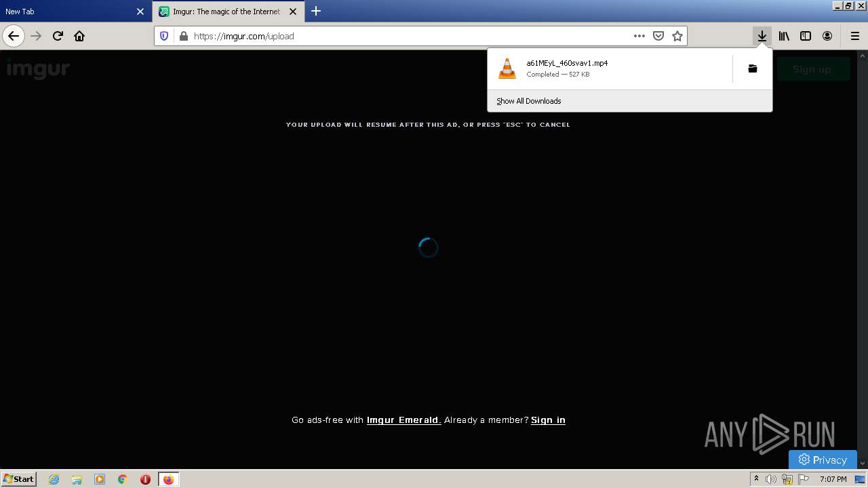Launch Internet Explorer from taskbar
This screenshot has width=868, height=488.
(54, 479)
